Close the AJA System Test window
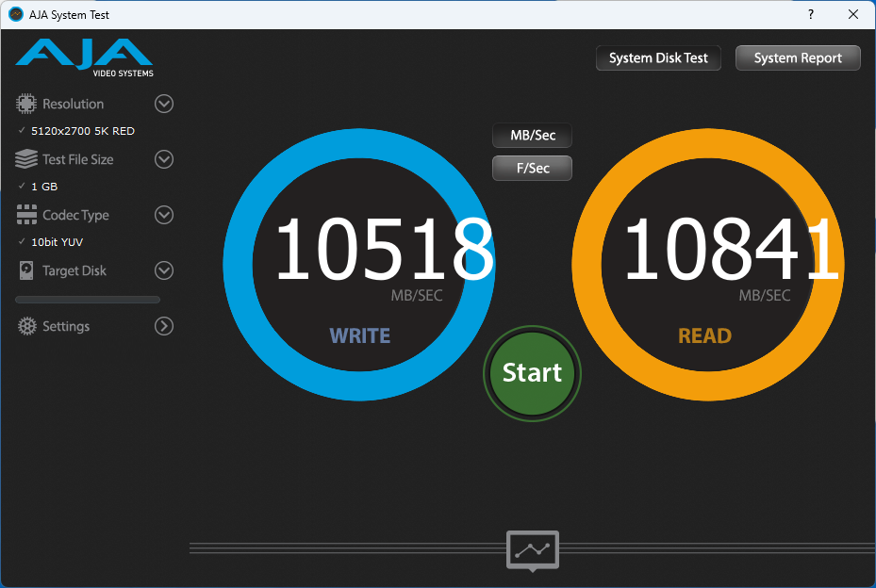 (853, 14)
